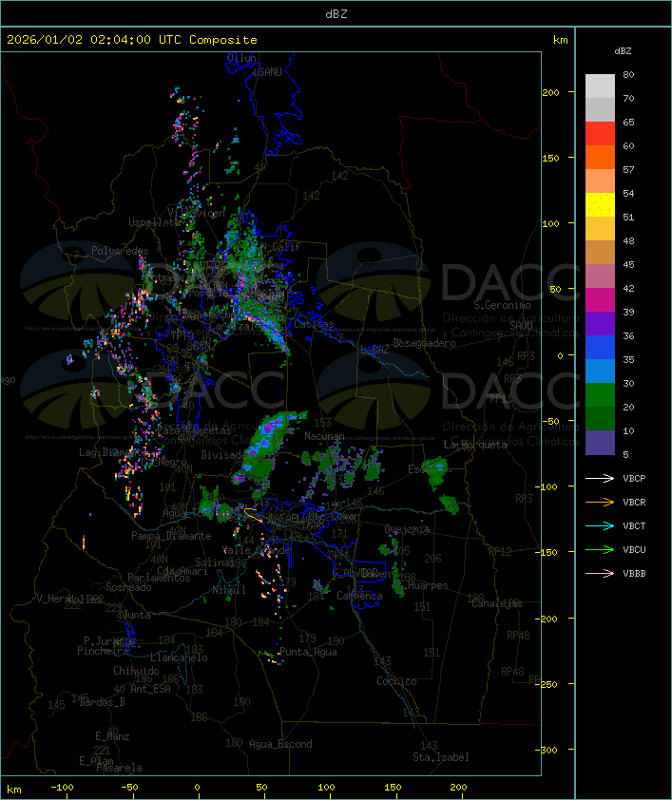Click the Desaguadero map label
672x800 pixels.
pyautogui.click(x=424, y=343)
